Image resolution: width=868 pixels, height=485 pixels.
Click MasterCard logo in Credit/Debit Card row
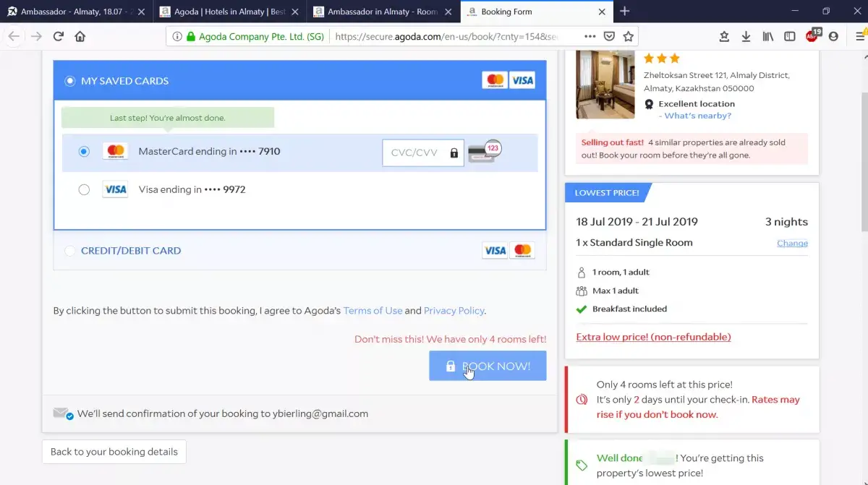pos(522,251)
